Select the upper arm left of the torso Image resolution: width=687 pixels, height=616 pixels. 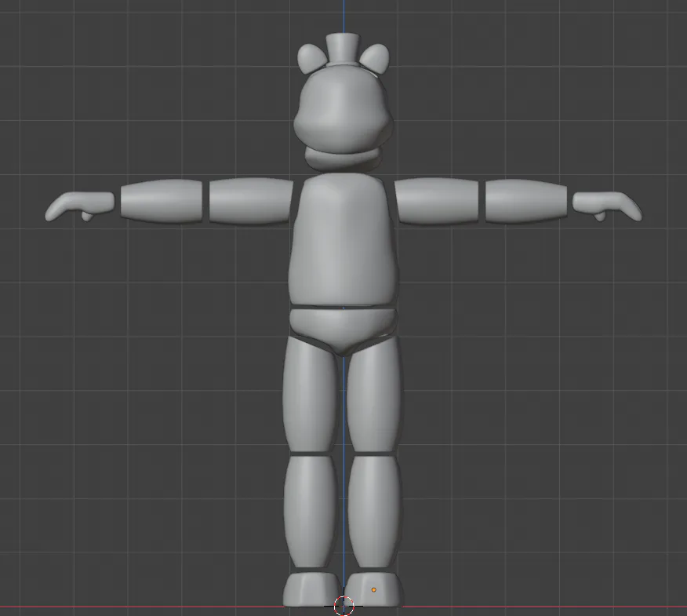tap(251, 201)
